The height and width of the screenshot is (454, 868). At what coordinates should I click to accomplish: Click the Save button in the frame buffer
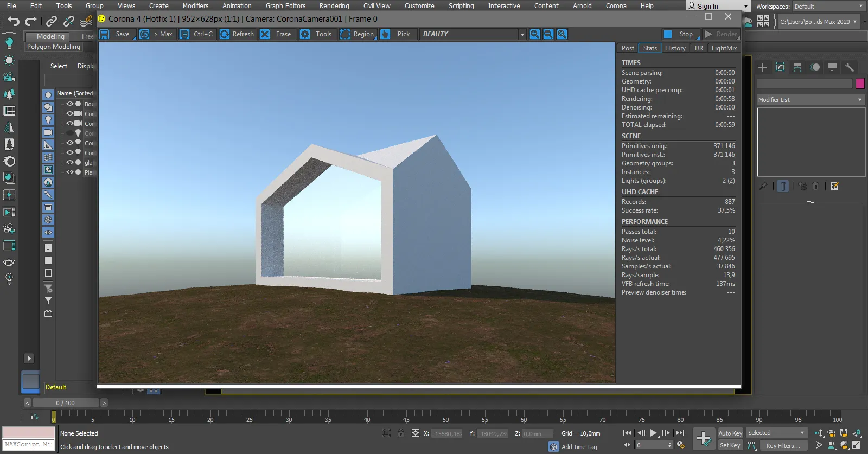[116, 34]
